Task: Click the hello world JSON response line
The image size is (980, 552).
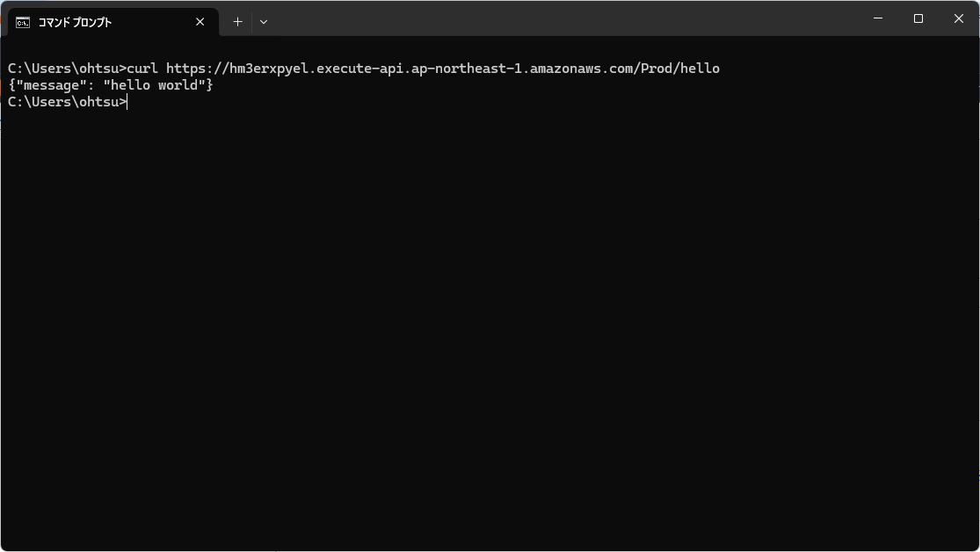Action: 110,84
